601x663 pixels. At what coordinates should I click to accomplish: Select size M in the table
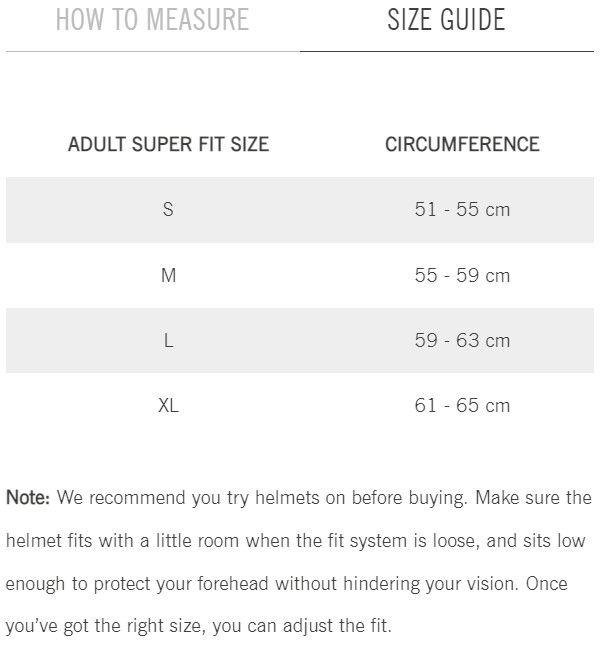pos(168,275)
